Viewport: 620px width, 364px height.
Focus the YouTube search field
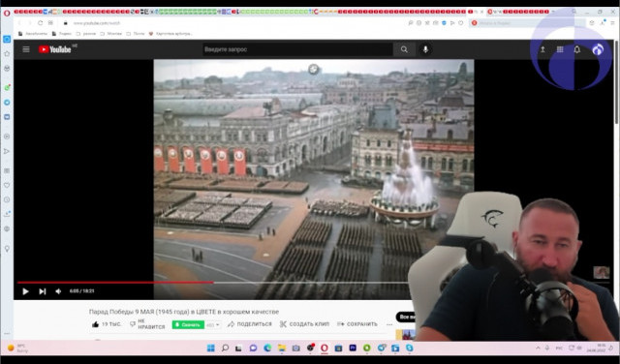[x=297, y=49]
